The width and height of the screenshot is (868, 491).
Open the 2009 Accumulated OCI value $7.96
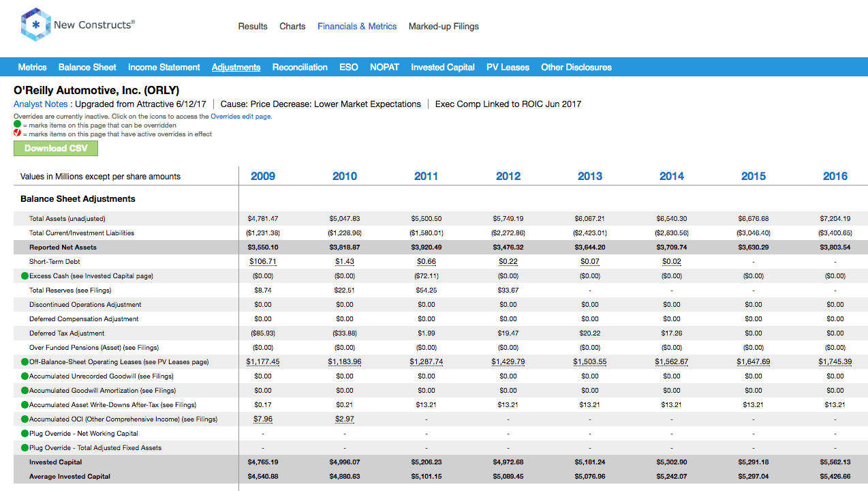coord(263,419)
